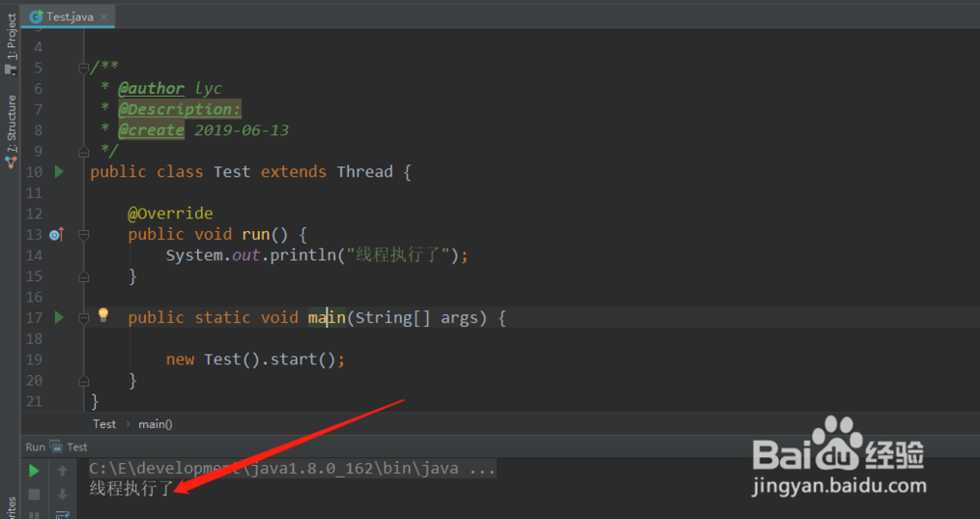The image size is (980, 519).
Task: Click the override marker icon on line 13
Action: (x=56, y=234)
